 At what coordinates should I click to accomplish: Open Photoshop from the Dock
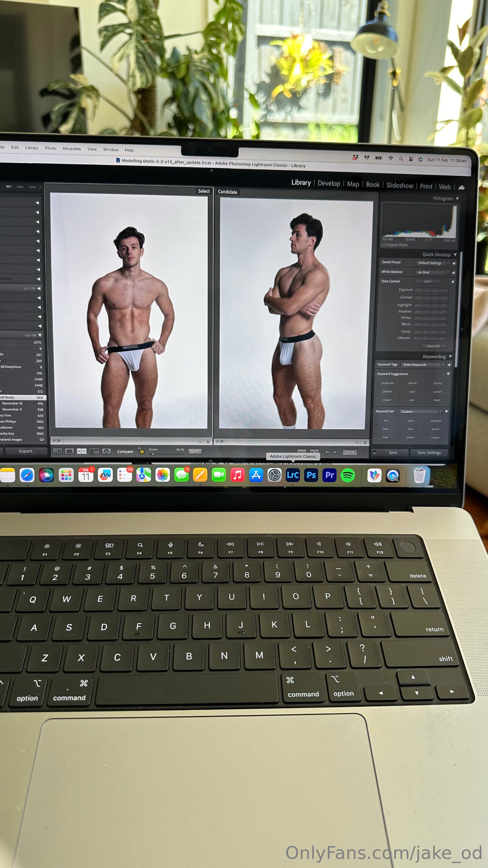(311, 475)
